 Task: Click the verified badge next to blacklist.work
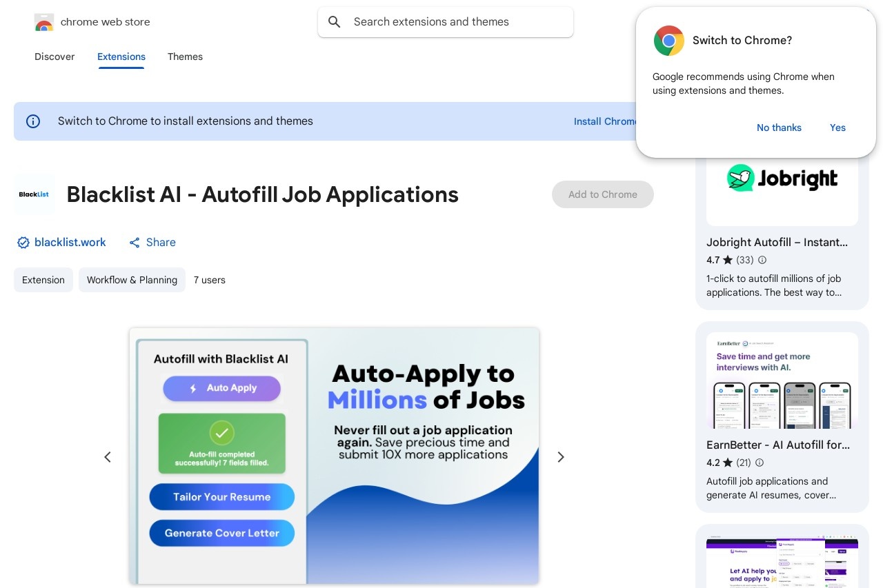tap(23, 243)
